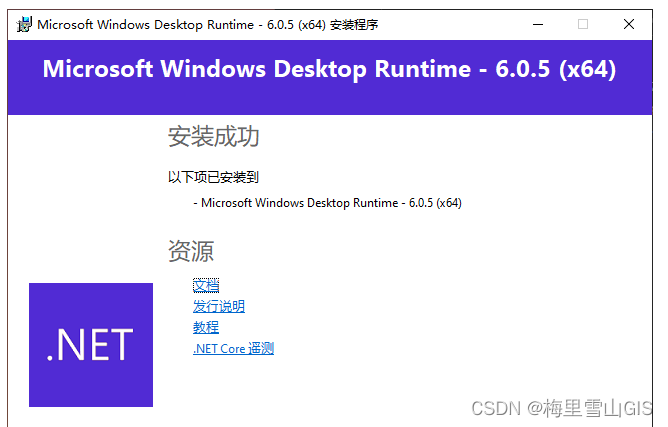
Task: Open the .NET Core 遥测 telemetry link
Action: coord(233,348)
